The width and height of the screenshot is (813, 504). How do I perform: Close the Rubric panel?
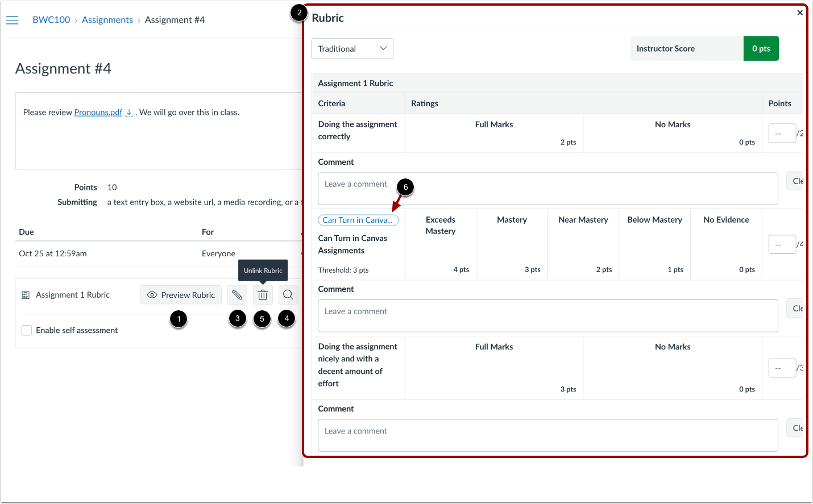(x=800, y=13)
